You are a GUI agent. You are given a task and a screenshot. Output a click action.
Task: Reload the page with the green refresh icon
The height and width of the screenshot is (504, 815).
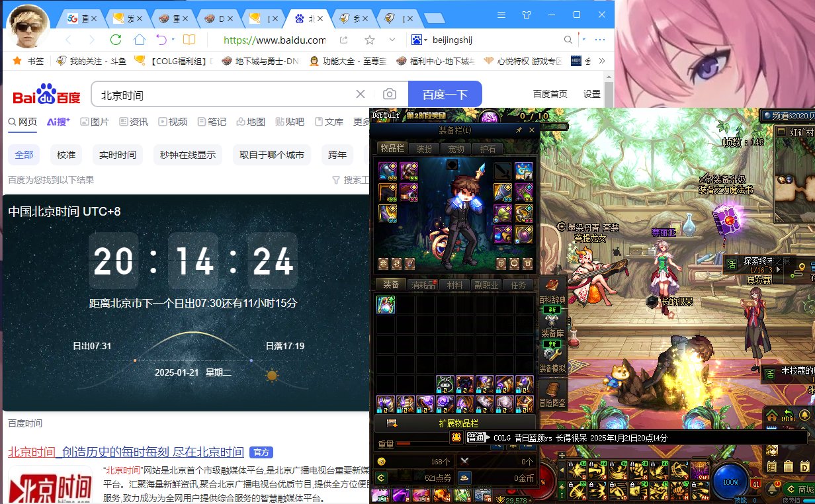pyautogui.click(x=116, y=40)
